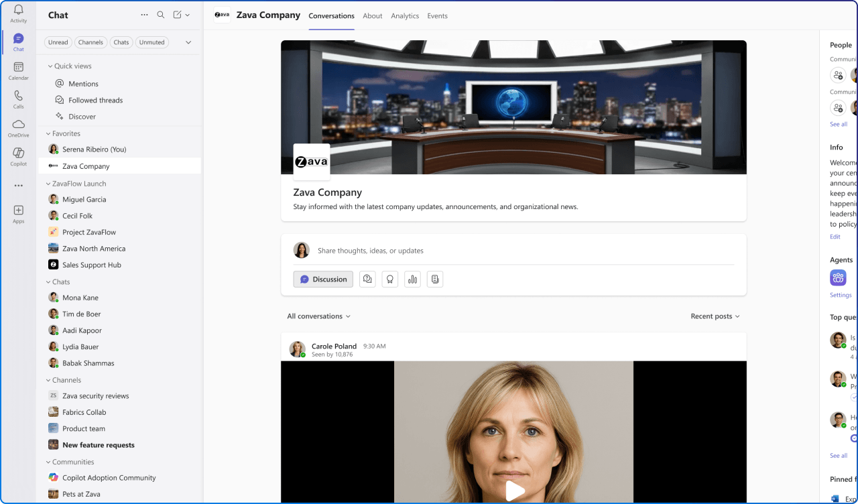Switch to the Conversations tab

[x=331, y=16]
